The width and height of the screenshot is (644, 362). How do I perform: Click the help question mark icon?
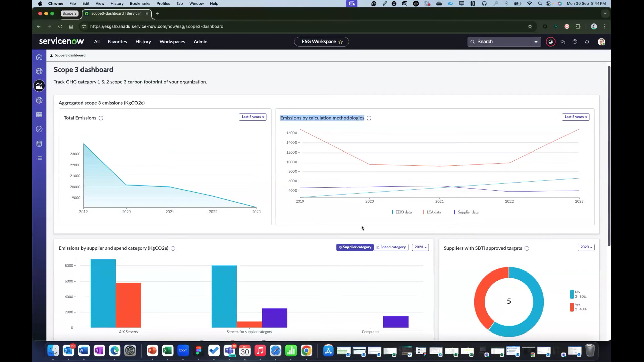pos(575,42)
